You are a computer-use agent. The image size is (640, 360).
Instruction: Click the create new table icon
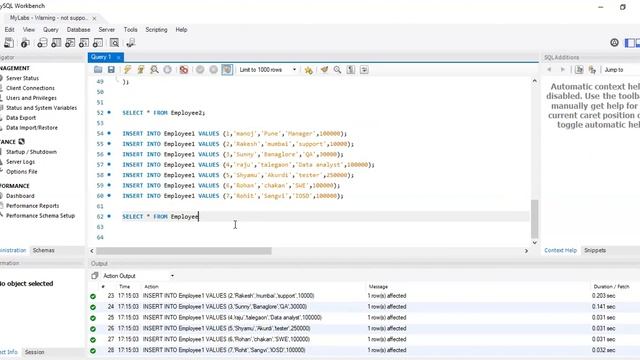[x=56, y=43]
